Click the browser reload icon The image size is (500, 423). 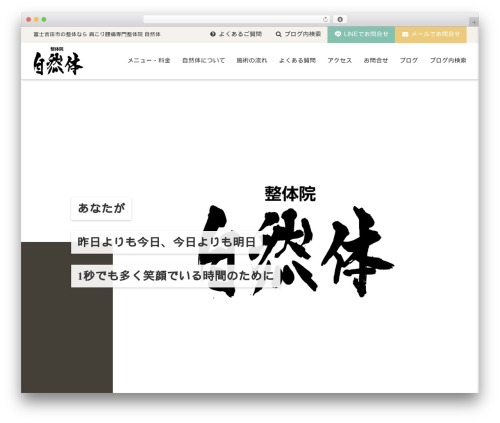pyautogui.click(x=325, y=20)
